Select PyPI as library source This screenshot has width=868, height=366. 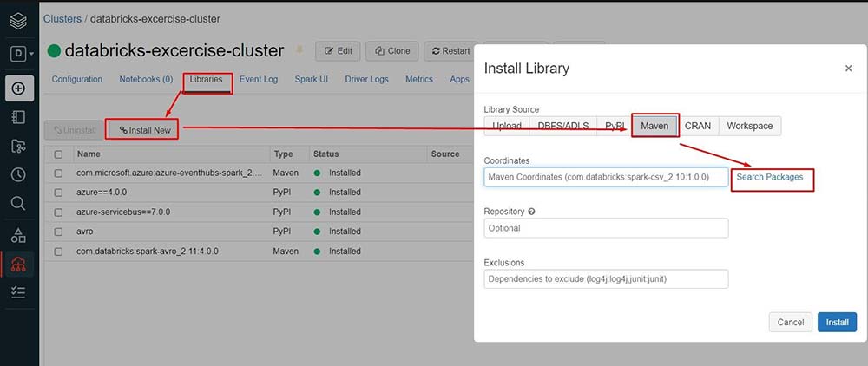tap(615, 126)
